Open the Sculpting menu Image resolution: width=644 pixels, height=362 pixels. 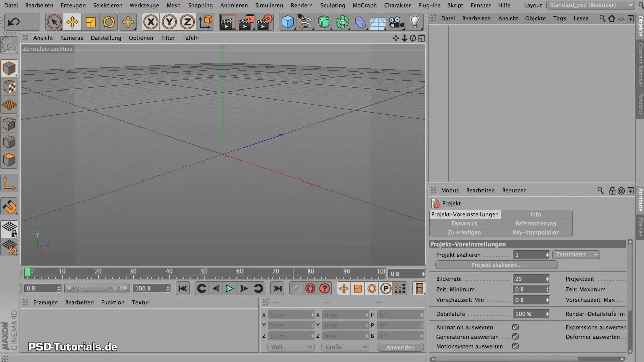(333, 5)
